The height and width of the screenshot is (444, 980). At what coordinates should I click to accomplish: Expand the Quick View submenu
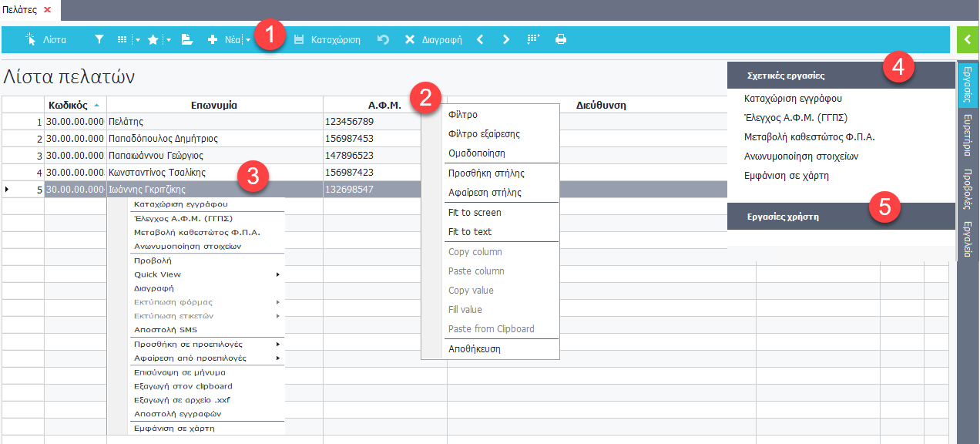tap(277, 274)
